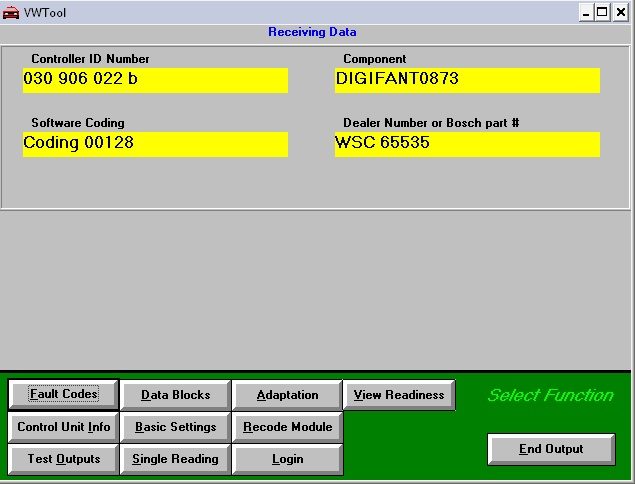
Task: Click the Software Coding label
Action: (x=78, y=123)
